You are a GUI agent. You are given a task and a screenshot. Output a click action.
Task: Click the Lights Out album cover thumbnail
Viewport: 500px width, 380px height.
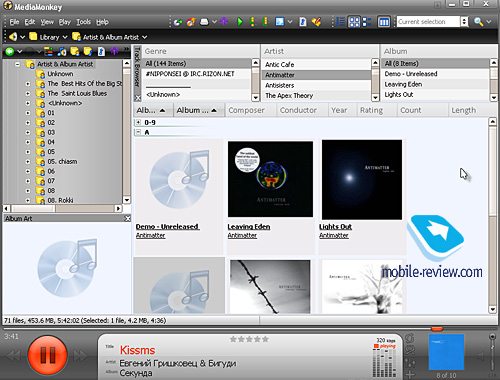coord(362,180)
